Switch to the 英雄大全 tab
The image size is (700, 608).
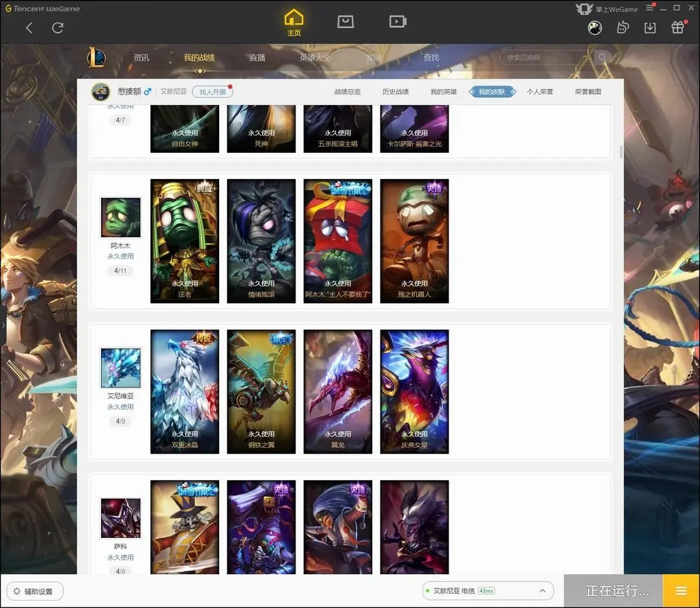[315, 58]
